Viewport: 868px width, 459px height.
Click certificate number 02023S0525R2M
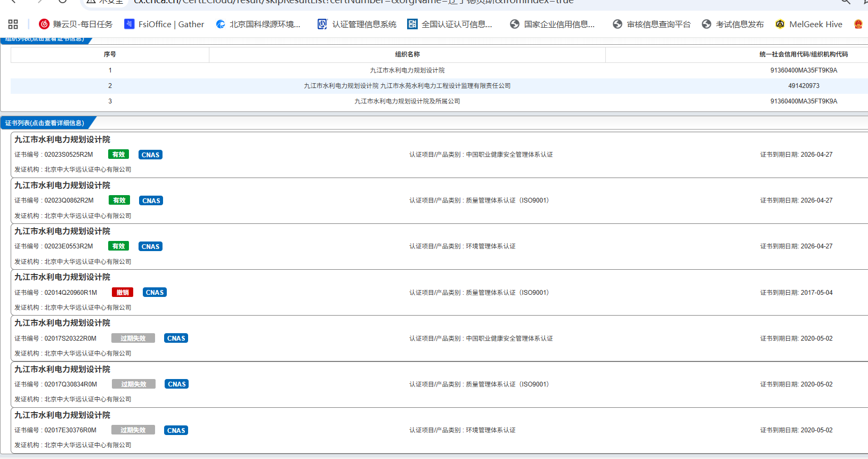pyautogui.click(x=69, y=155)
